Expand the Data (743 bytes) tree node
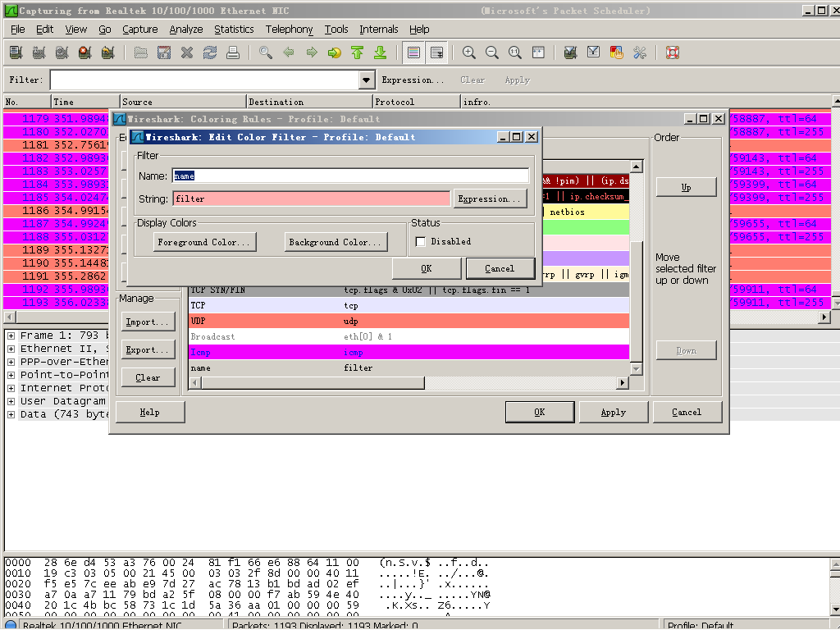 tap(11, 414)
